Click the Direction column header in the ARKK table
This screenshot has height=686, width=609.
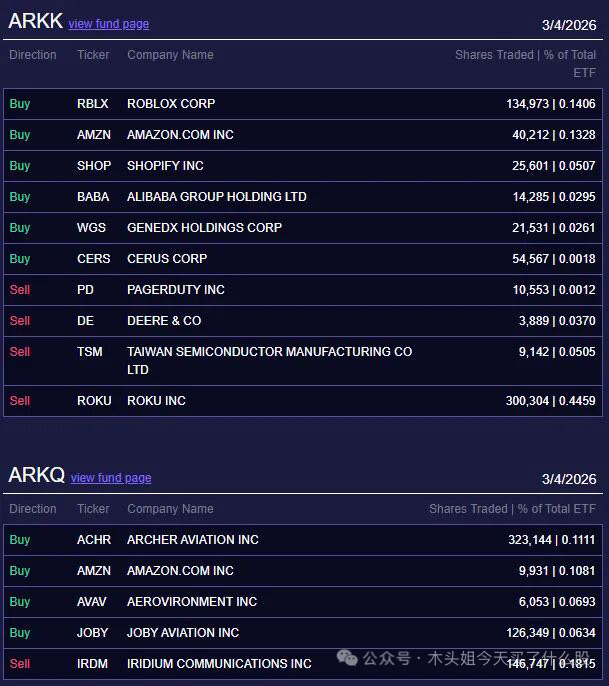pos(33,55)
